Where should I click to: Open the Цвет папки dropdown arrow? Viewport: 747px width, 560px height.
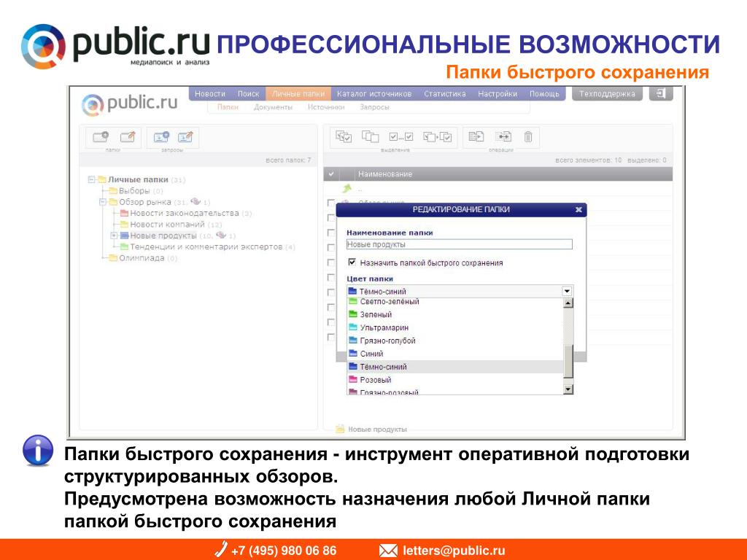pos(567,291)
